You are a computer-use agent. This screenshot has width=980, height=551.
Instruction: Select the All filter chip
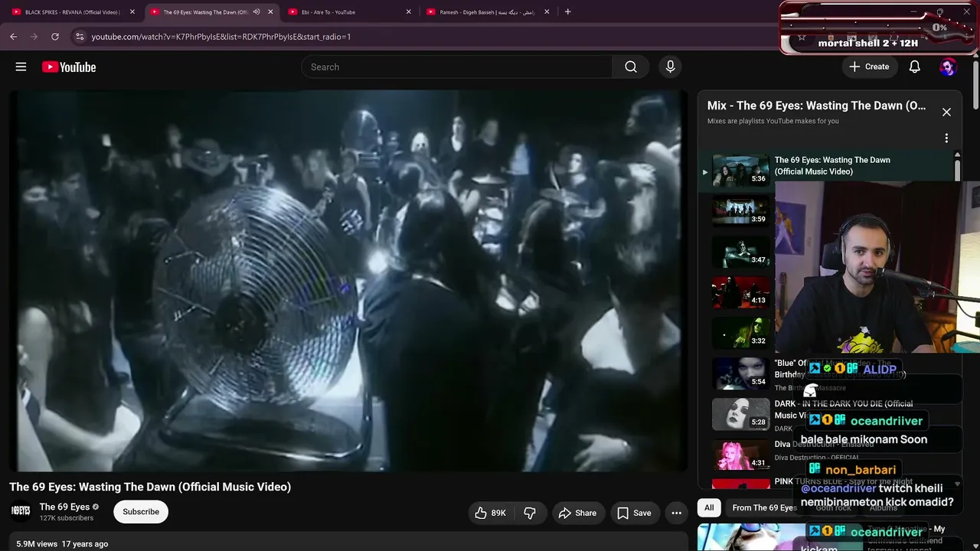pyautogui.click(x=709, y=507)
